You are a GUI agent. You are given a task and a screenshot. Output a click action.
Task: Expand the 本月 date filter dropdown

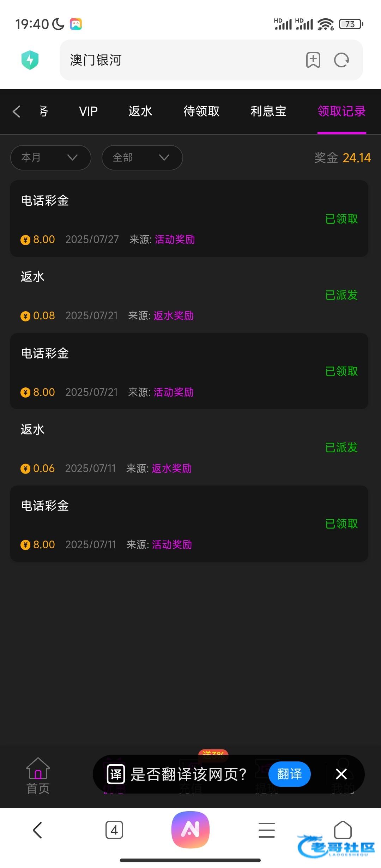51,157
